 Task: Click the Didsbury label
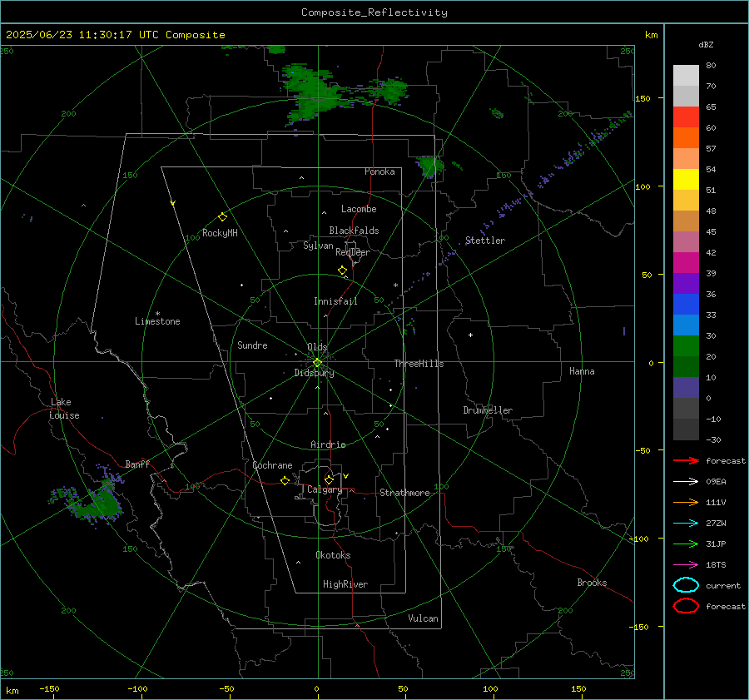[314, 373]
